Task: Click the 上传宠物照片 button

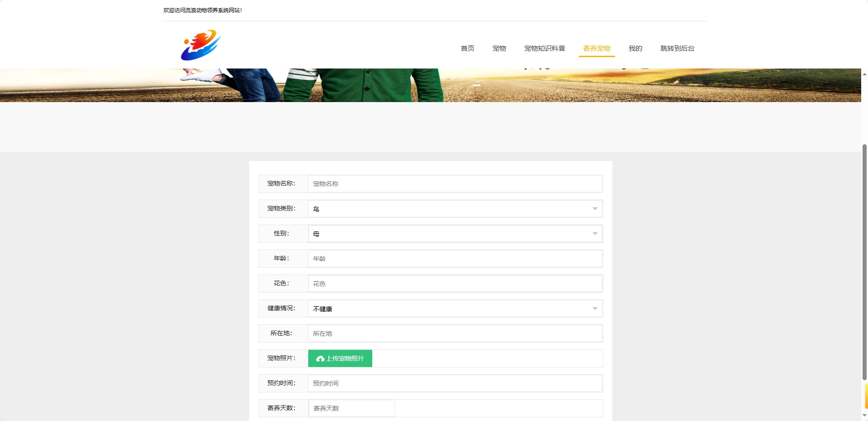Action: [x=340, y=358]
